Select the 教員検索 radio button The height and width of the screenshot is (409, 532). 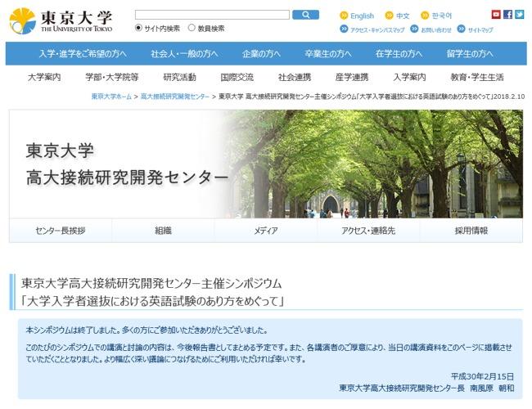coord(192,28)
